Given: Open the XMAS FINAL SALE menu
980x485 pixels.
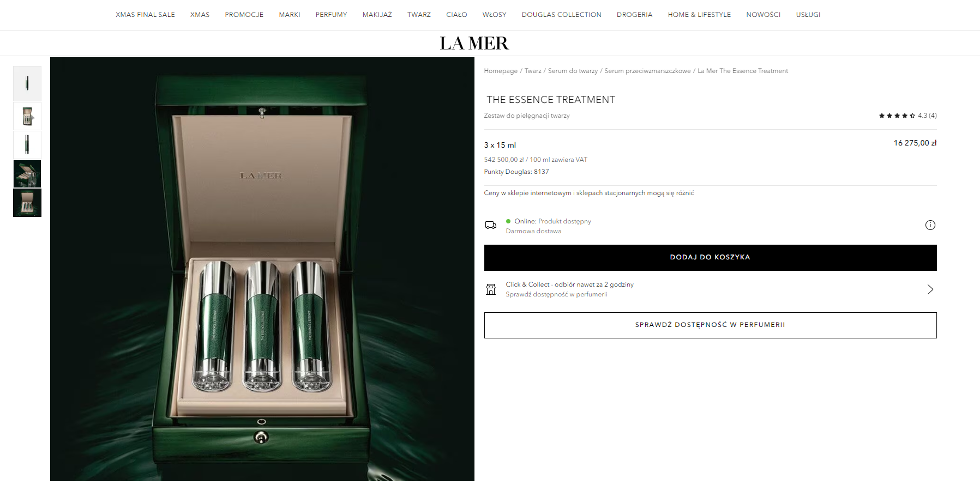Looking at the screenshot, I should [145, 15].
